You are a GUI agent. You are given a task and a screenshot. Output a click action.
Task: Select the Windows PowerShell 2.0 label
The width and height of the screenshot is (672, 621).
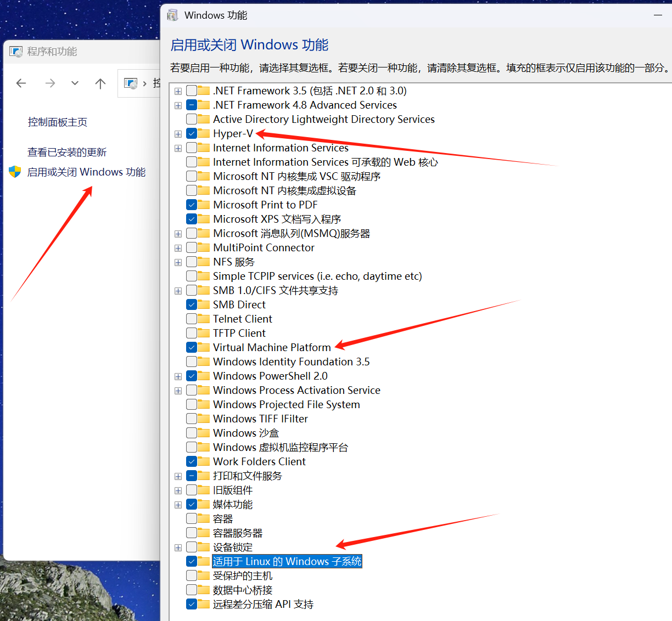click(270, 376)
